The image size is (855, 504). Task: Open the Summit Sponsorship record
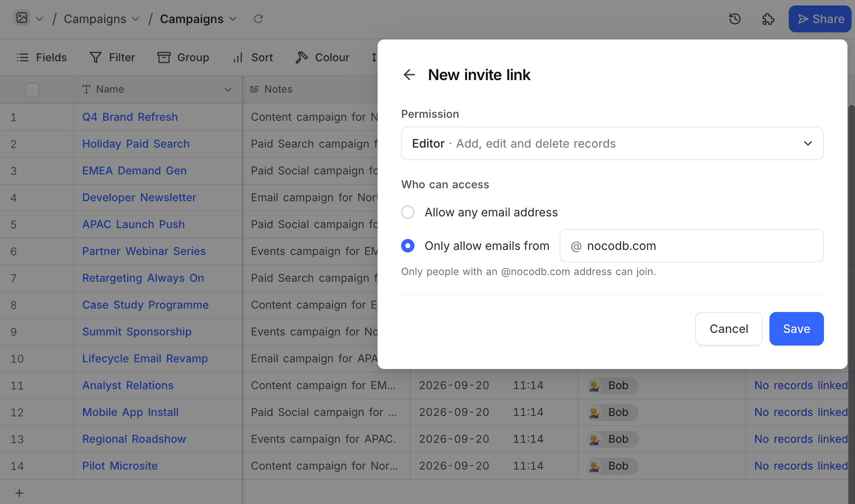coord(137,332)
